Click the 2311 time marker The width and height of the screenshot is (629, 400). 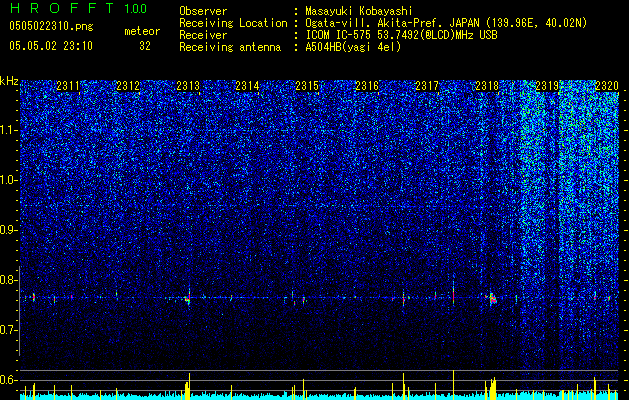68,85
